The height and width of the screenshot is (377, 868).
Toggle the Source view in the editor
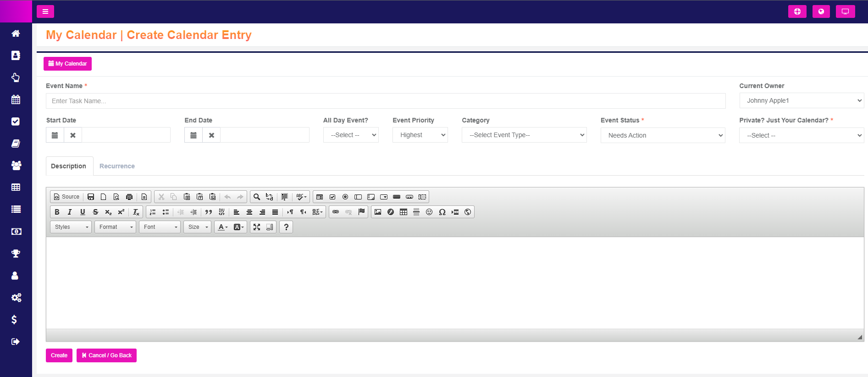click(66, 197)
